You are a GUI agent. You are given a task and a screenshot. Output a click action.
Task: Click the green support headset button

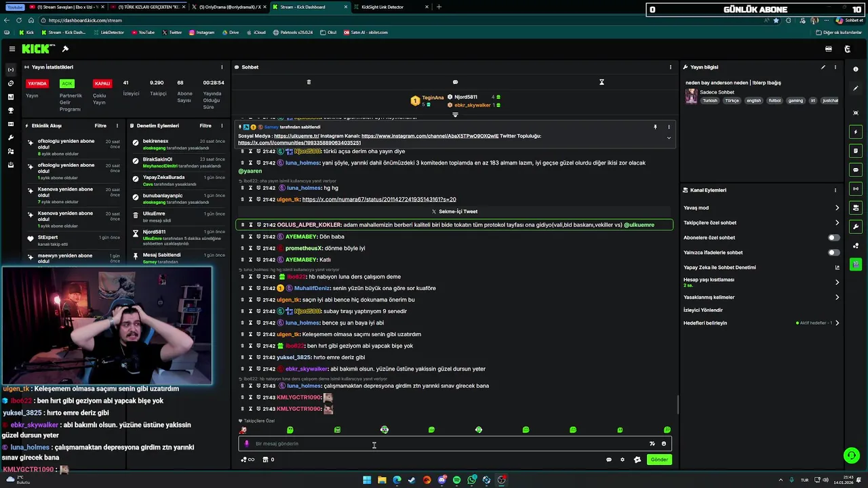pos(851,455)
